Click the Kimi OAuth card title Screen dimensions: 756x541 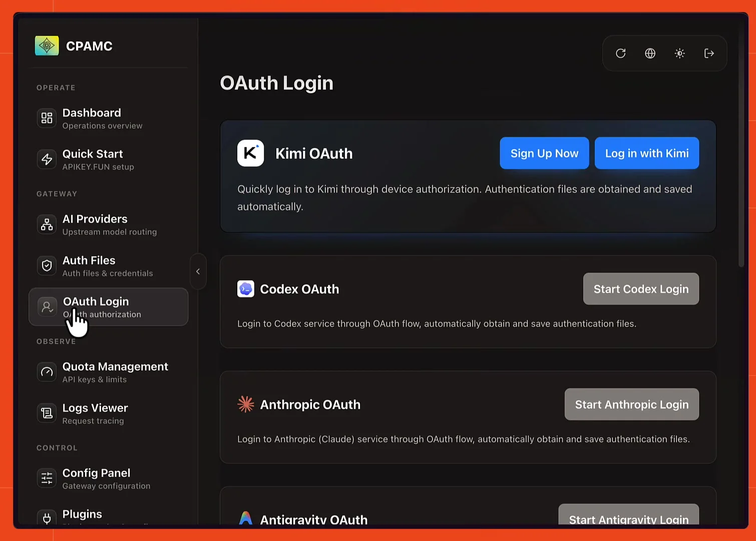point(314,153)
